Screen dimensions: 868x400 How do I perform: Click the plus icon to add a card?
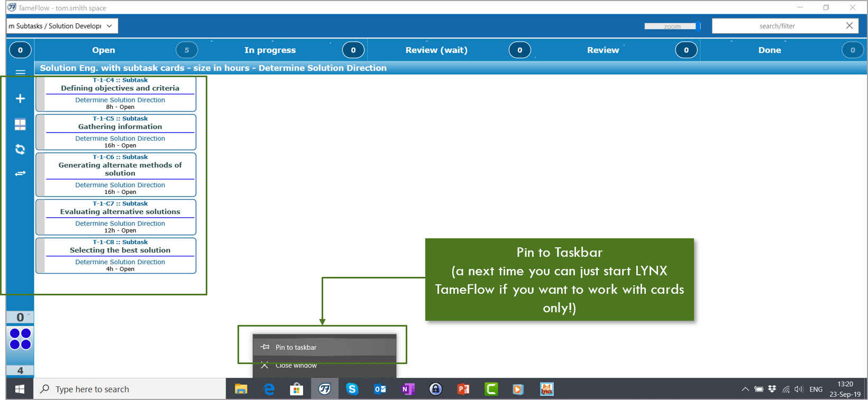coord(20,99)
